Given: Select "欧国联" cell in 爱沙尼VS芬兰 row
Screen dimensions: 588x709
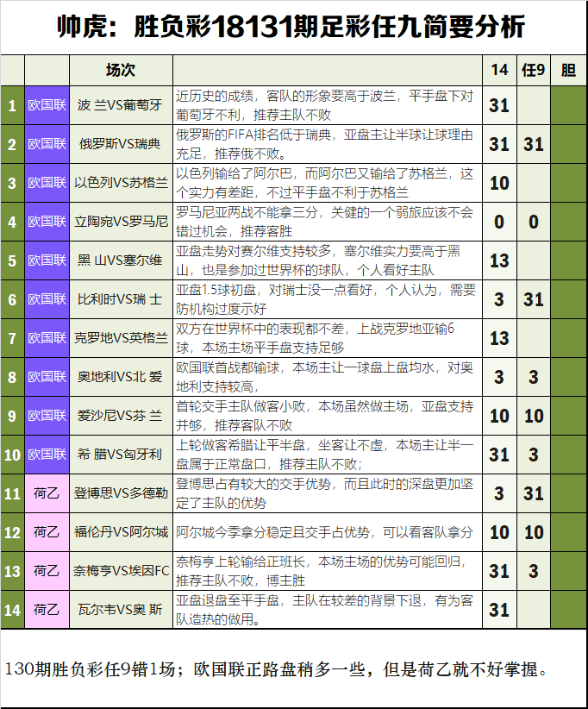Looking at the screenshot, I should (x=47, y=416).
